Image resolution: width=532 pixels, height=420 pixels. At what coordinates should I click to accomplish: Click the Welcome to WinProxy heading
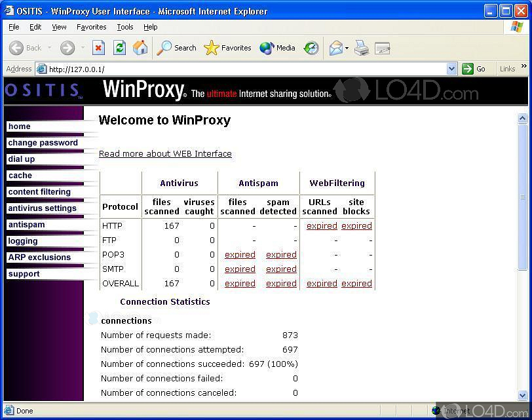(x=164, y=120)
